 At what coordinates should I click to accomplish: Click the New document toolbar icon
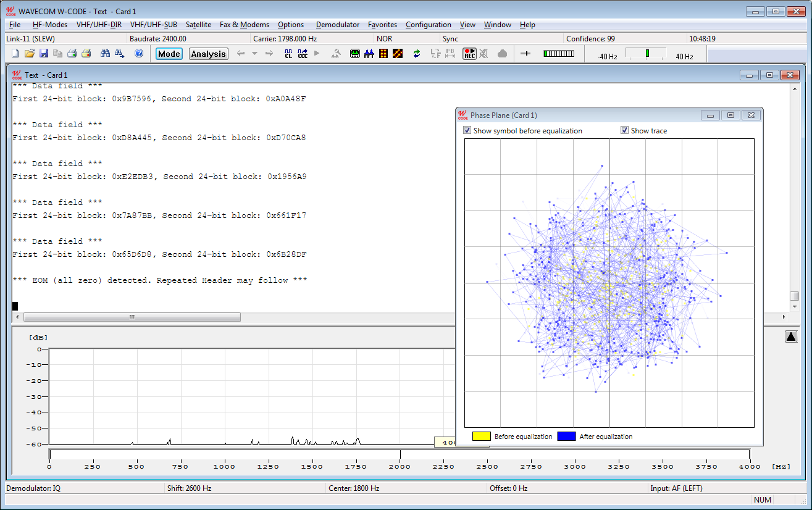click(15, 54)
